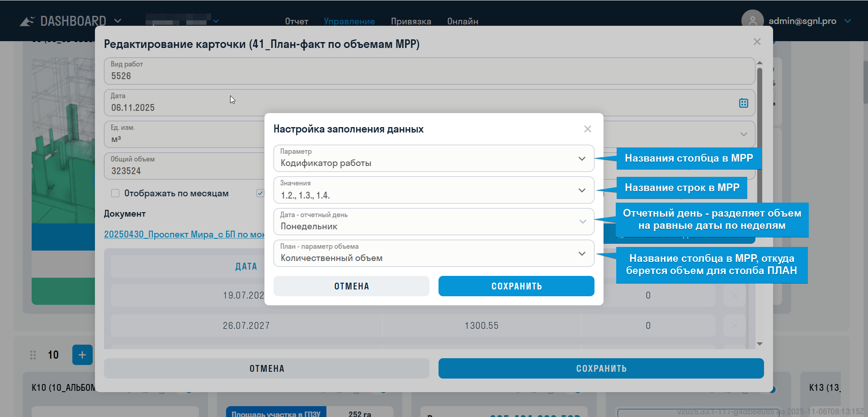This screenshot has height=417, width=868.
Task: Click the blue plus add button
Action: point(82,355)
